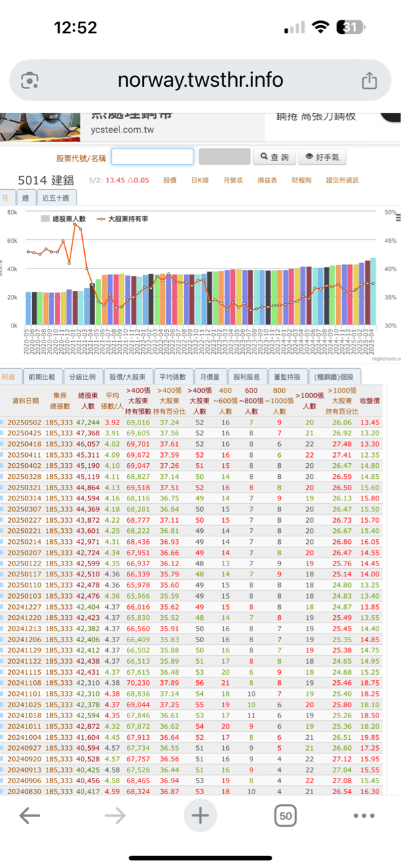Click the 70,230 holdings cell
This screenshot has width=401, height=868.
138,683
